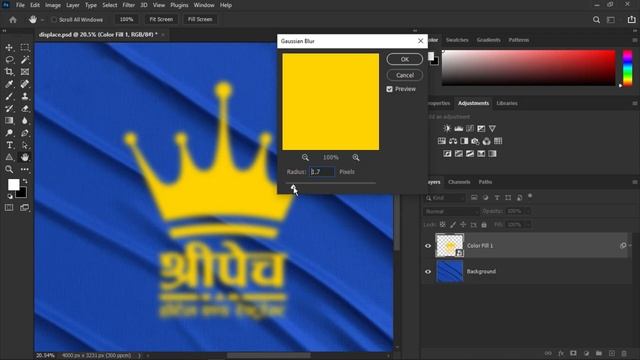640x360 pixels.
Task: Switch to the Paths tab
Action: click(485, 182)
